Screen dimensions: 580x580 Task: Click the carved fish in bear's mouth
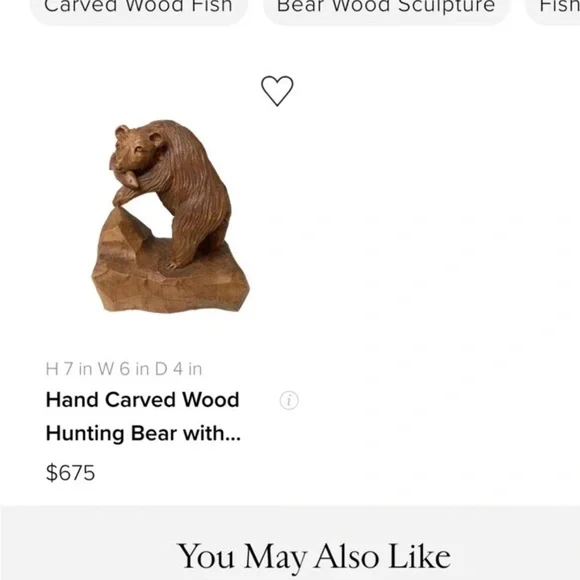[124, 172]
